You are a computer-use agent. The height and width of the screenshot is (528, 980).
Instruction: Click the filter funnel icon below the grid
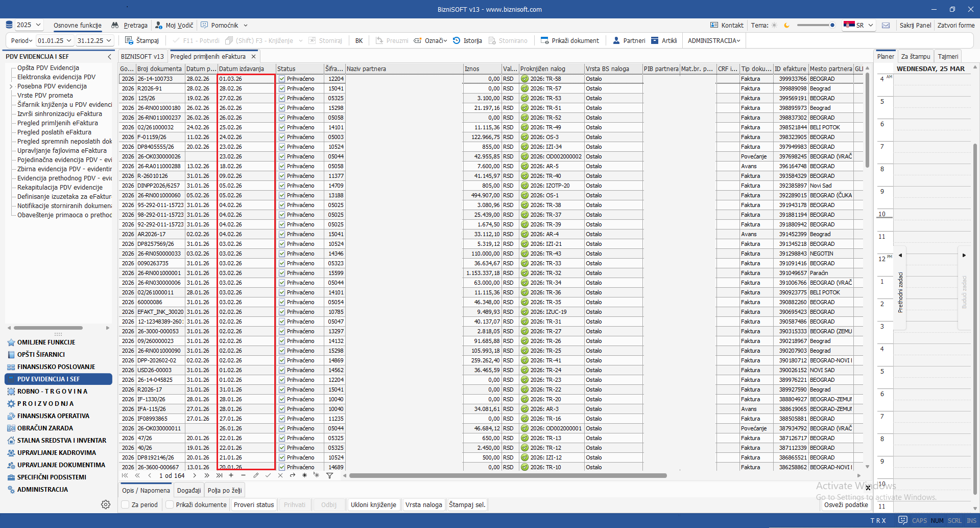pos(329,475)
